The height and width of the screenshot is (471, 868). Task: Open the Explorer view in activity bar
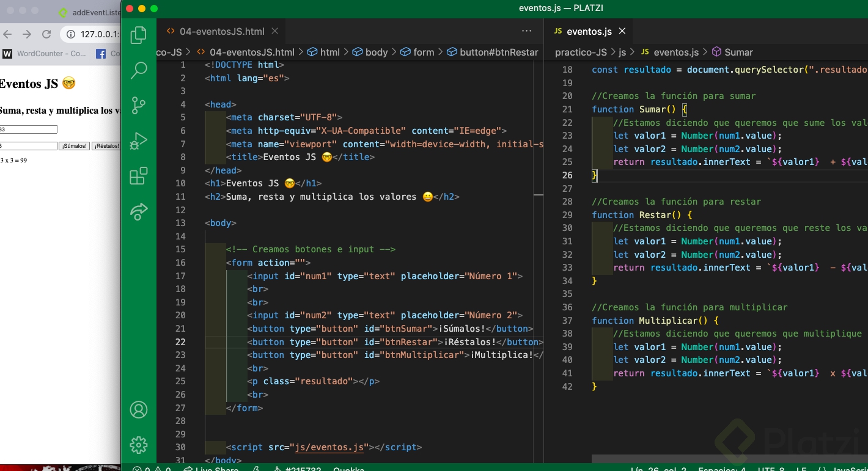[139, 35]
